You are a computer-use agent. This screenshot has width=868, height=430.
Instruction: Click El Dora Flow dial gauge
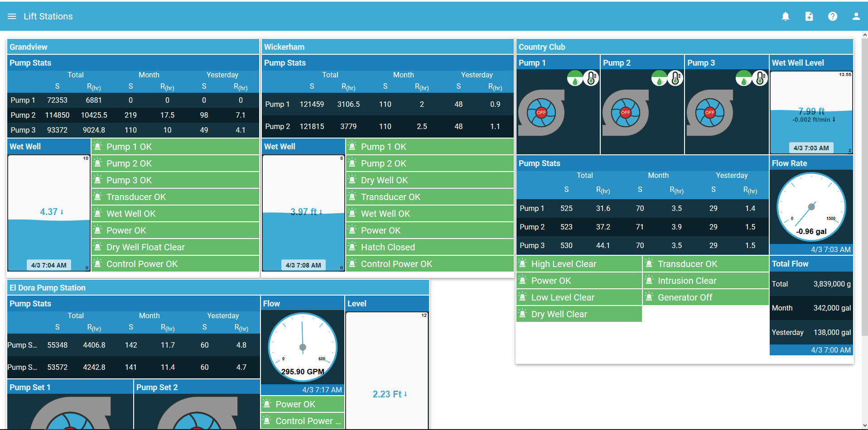[x=303, y=347]
